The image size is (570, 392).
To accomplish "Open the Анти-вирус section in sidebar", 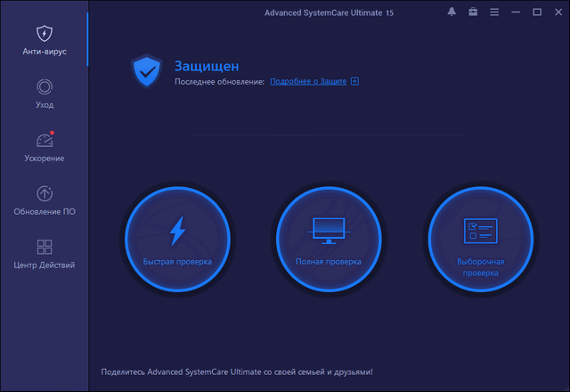I will pos(44,40).
